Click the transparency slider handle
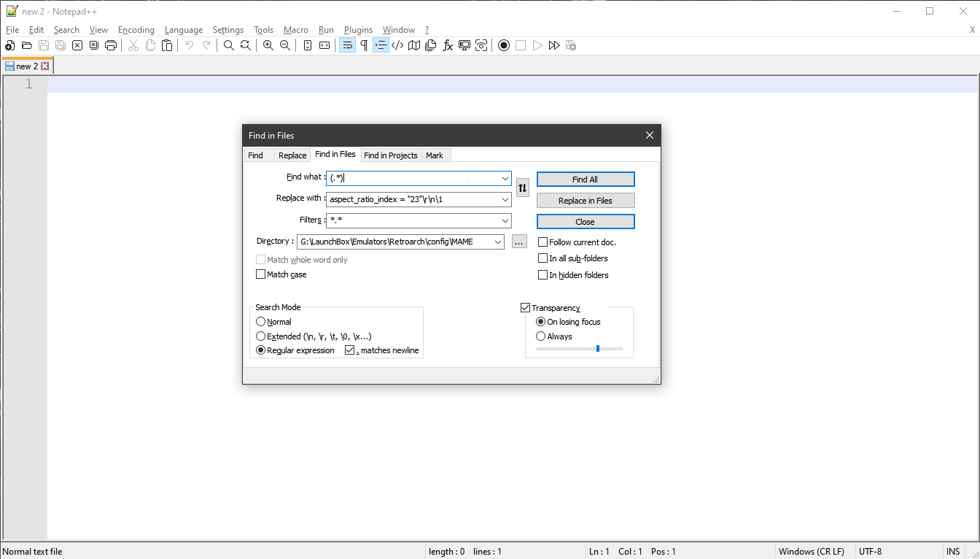The height and width of the screenshot is (559, 980). (x=598, y=349)
